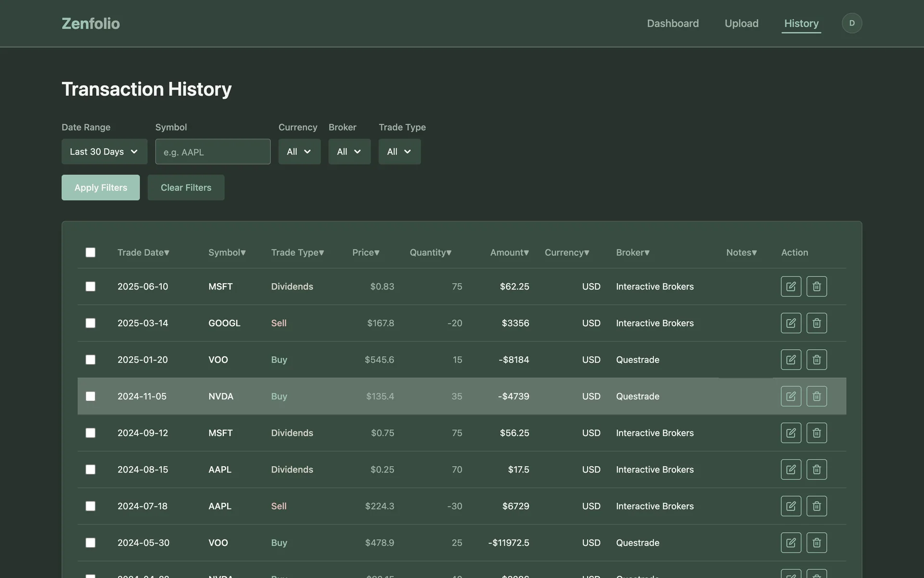This screenshot has height=578, width=924.
Task: Focus the Symbol filter input field
Action: point(213,152)
